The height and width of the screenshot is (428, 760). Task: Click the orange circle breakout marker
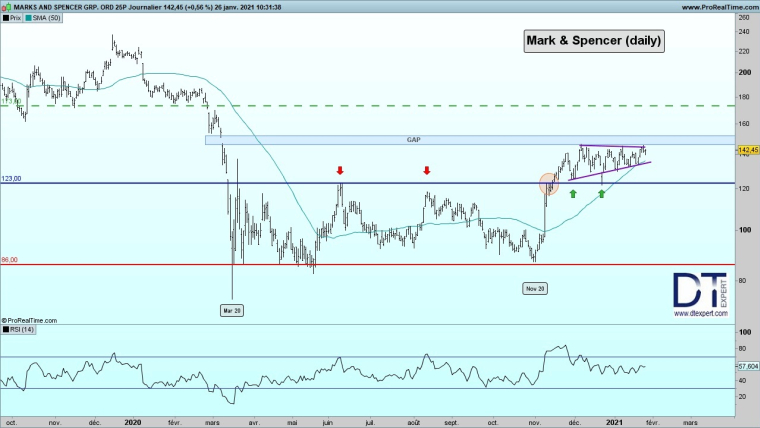point(549,183)
